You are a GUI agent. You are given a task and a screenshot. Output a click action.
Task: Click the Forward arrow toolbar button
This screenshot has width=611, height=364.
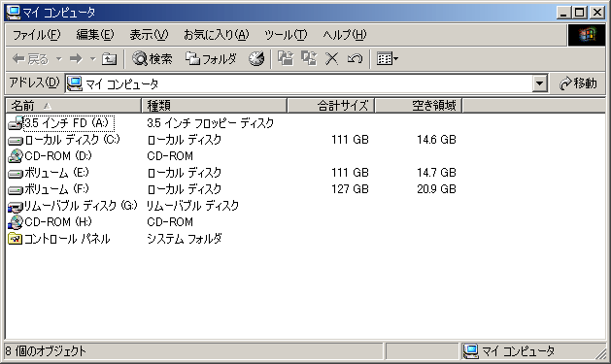point(76,59)
